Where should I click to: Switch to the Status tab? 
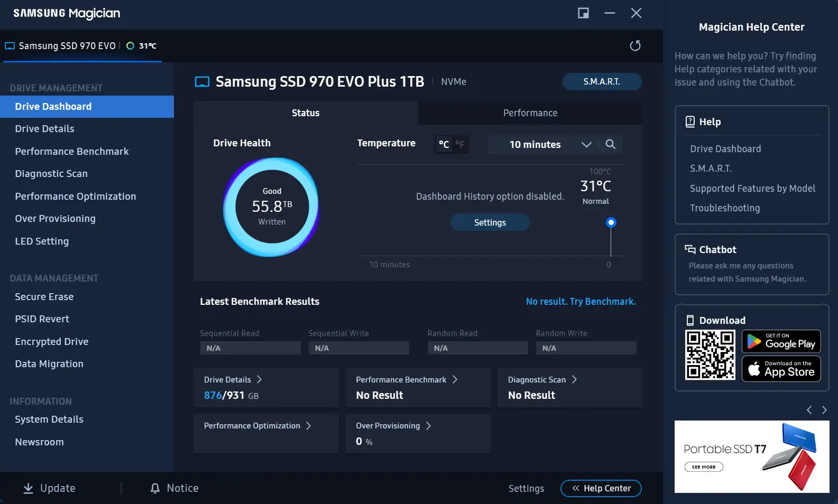point(306,113)
